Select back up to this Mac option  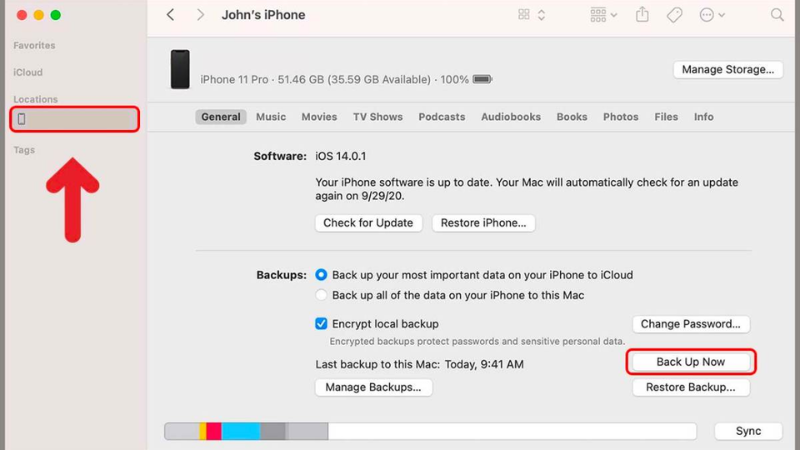point(321,295)
